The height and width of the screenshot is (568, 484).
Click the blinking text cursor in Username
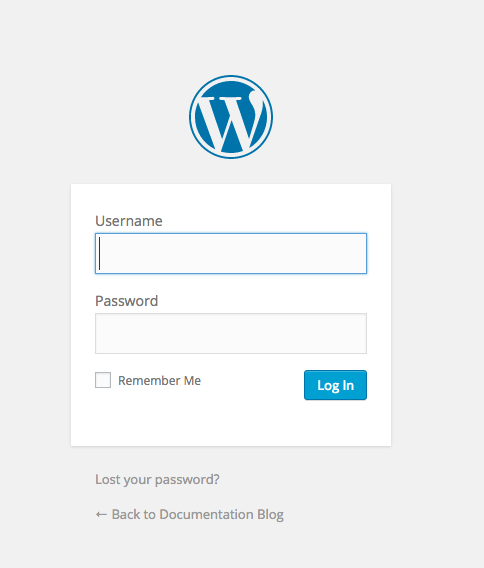pyautogui.click(x=100, y=253)
